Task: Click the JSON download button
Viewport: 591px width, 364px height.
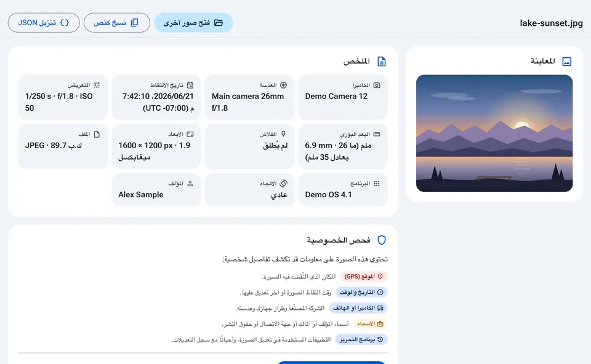Action: tap(44, 23)
